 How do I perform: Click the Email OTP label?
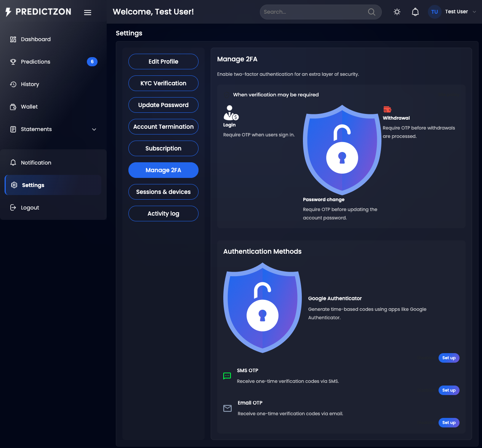[250, 403]
